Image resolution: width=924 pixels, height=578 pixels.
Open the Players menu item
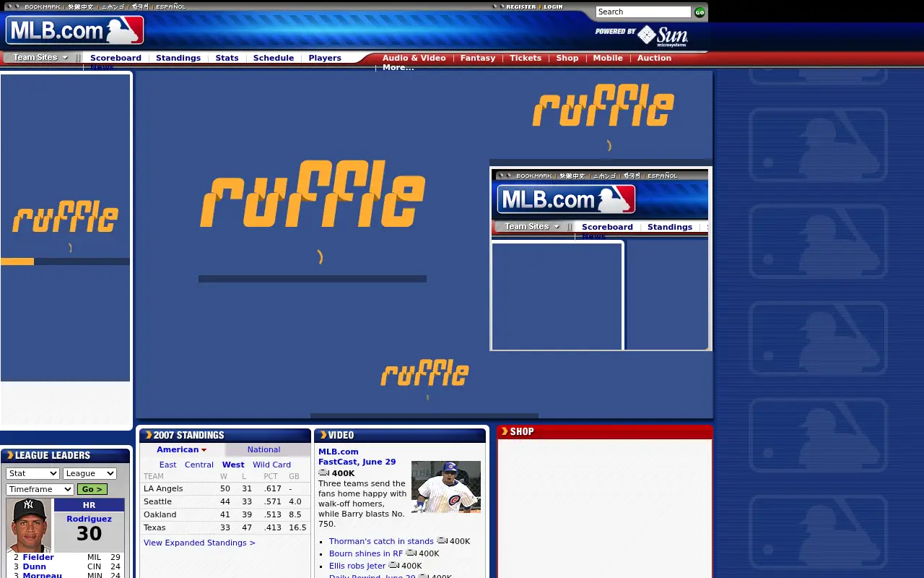point(325,58)
